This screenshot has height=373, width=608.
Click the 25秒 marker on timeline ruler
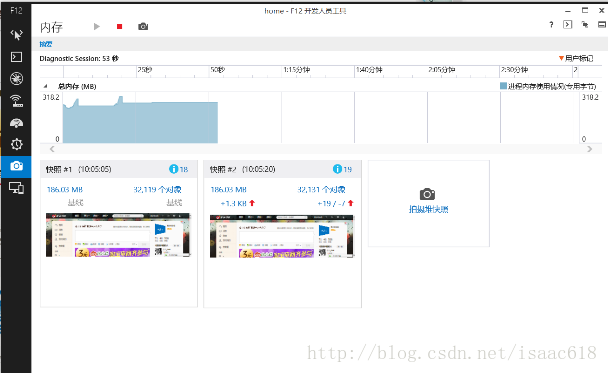pos(145,70)
